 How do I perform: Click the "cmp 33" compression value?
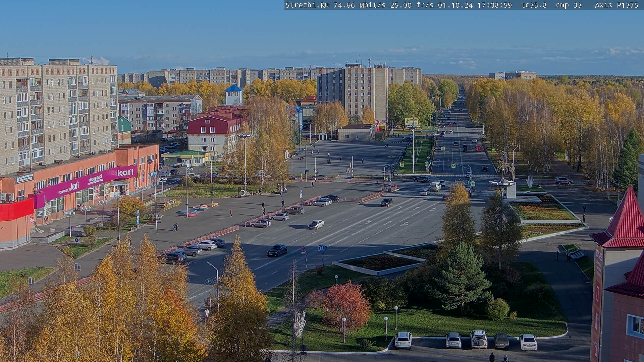click(569, 5)
